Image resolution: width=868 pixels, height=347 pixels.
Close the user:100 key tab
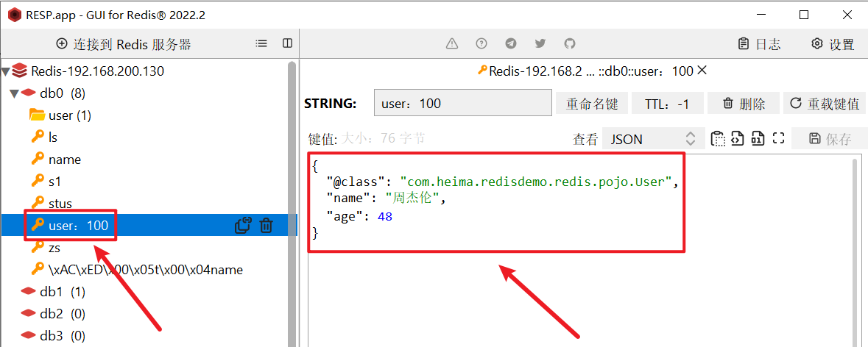pyautogui.click(x=702, y=70)
